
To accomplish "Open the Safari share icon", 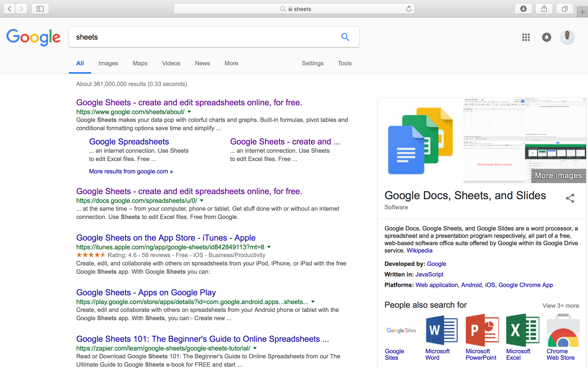I will point(544,9).
